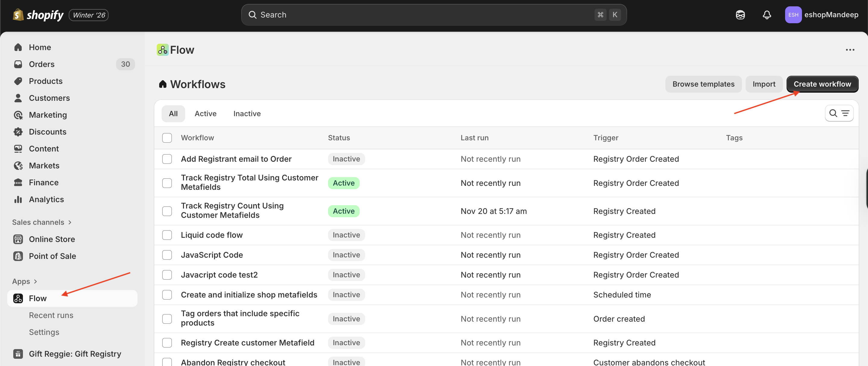Switch to the Inactive tab

pos(247,114)
